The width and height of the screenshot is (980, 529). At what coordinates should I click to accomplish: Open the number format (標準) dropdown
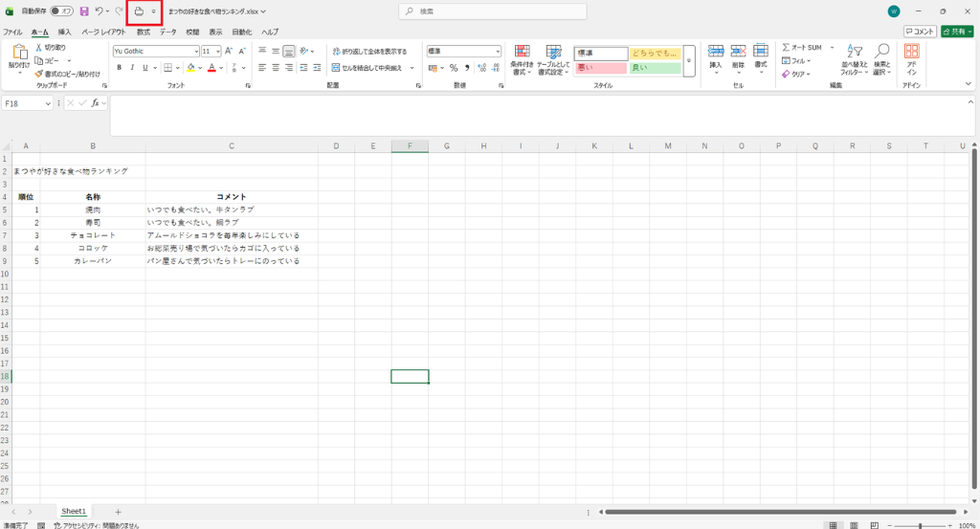click(498, 52)
